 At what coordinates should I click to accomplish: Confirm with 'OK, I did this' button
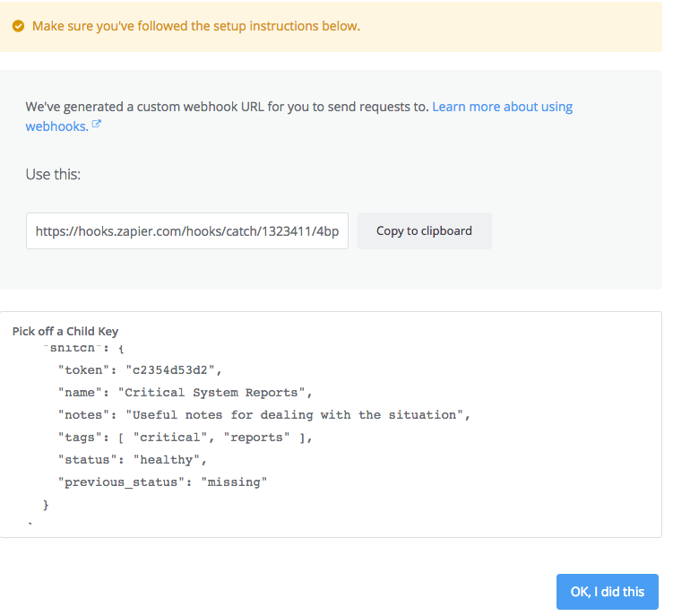pos(607,591)
